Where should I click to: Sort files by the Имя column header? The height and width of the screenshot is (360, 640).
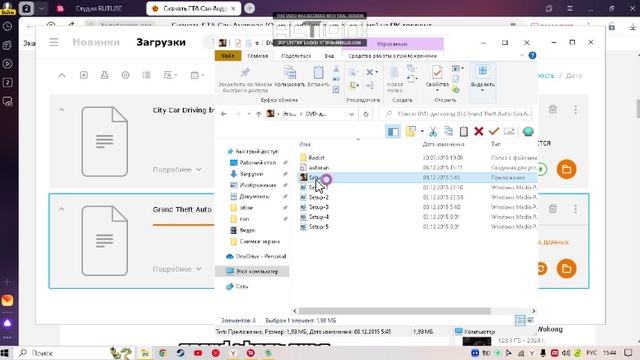click(305, 144)
